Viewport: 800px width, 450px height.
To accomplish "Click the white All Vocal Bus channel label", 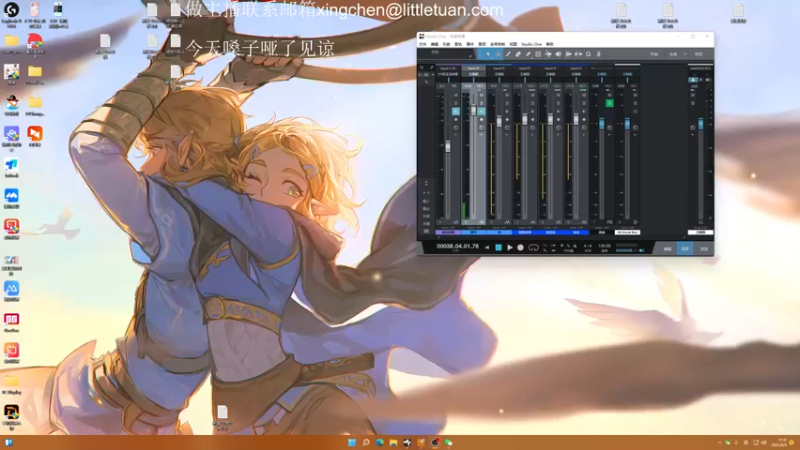I will click(x=628, y=232).
